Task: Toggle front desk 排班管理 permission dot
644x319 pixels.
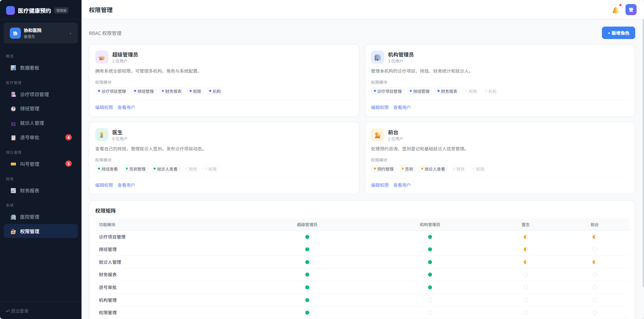Action: click(x=594, y=250)
